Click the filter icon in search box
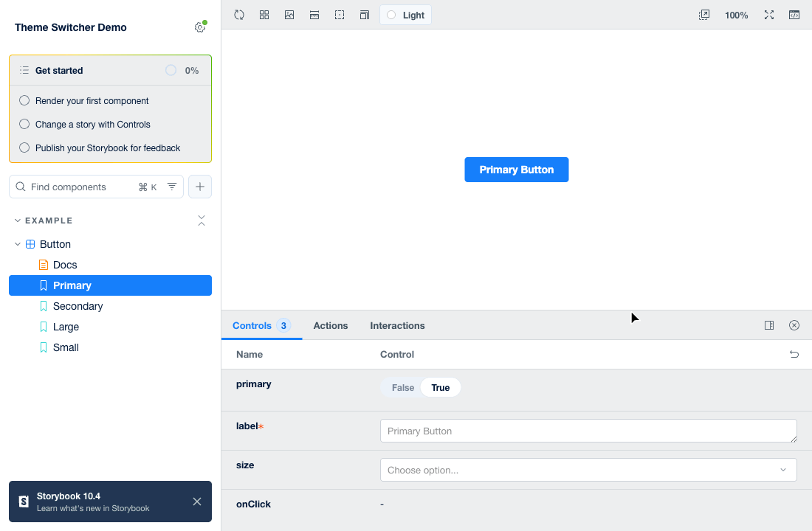The image size is (812, 531). pos(172,187)
